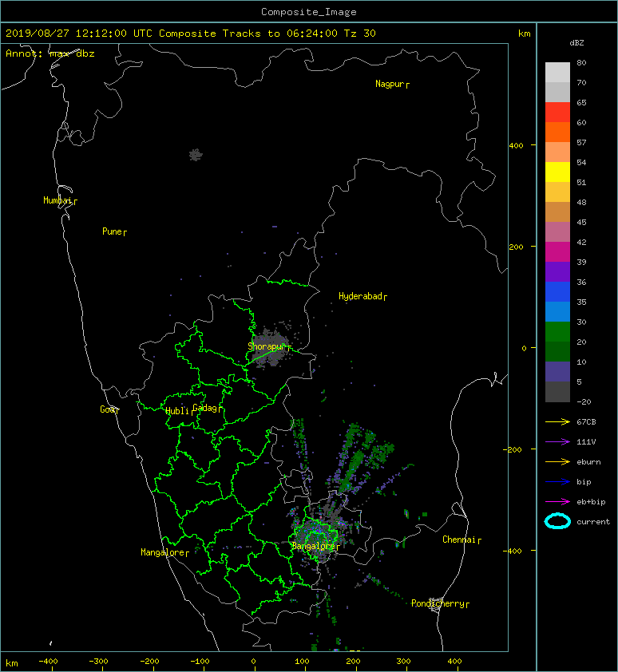This screenshot has height=672, width=618.
Task: Select the Hyderabad city label
Action: [362, 296]
